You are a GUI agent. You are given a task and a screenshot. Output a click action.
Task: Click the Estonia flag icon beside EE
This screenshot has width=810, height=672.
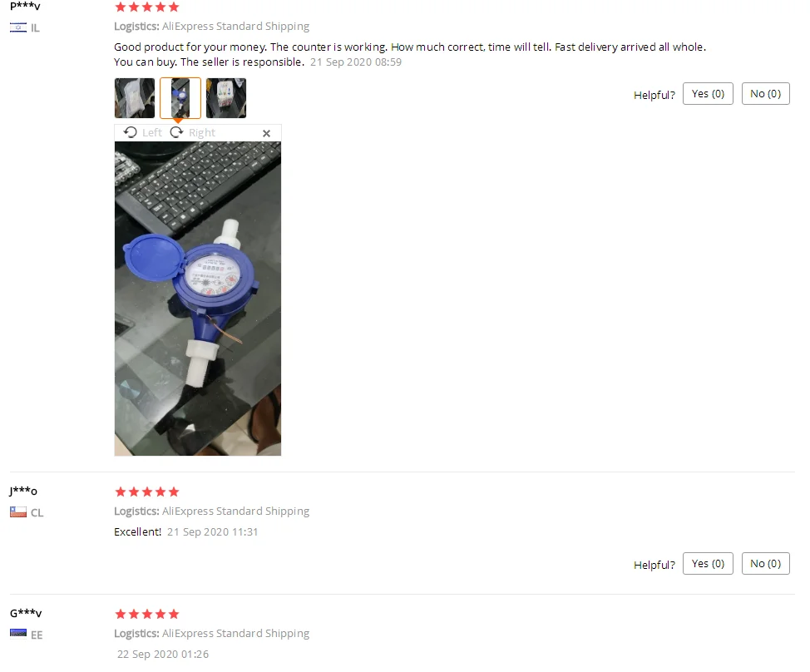point(18,633)
